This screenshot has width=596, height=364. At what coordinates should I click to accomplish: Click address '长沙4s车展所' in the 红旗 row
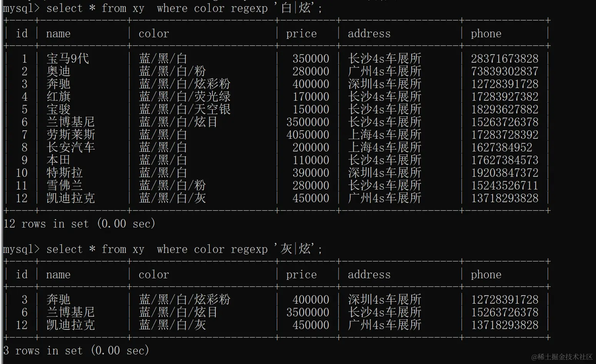point(385,96)
